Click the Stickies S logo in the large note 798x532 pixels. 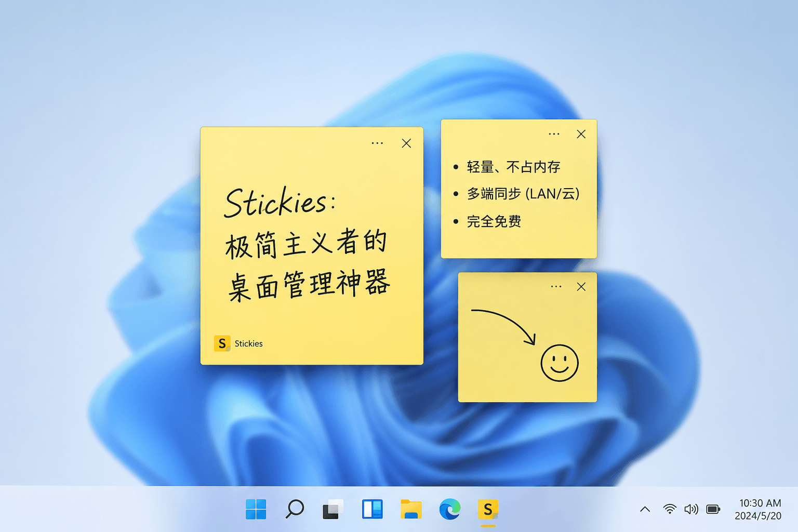(x=222, y=343)
